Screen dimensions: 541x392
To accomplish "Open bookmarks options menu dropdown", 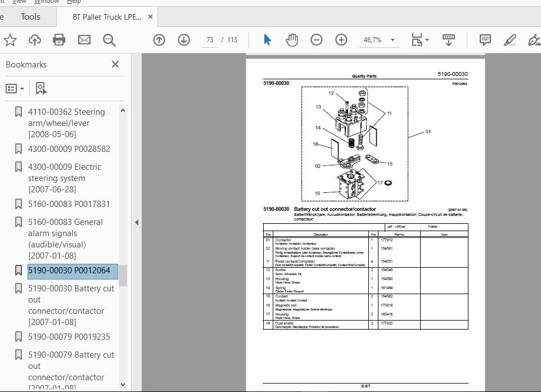I will pyautogui.click(x=15, y=88).
